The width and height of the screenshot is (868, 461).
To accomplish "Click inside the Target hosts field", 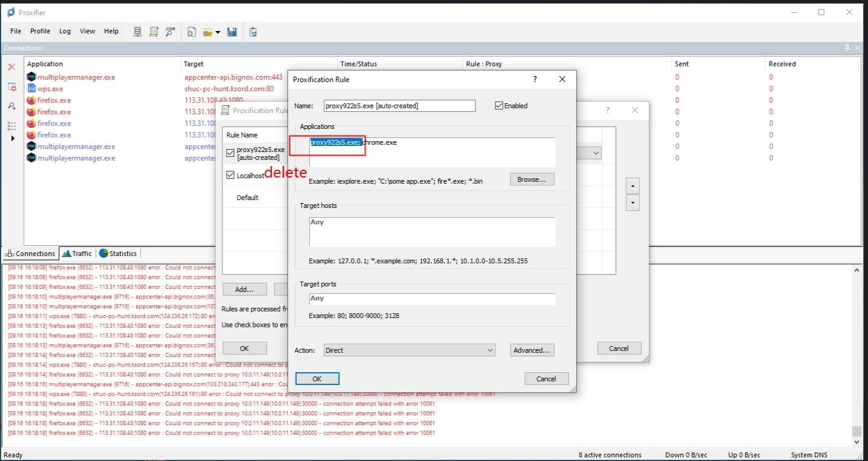I will tap(432, 232).
